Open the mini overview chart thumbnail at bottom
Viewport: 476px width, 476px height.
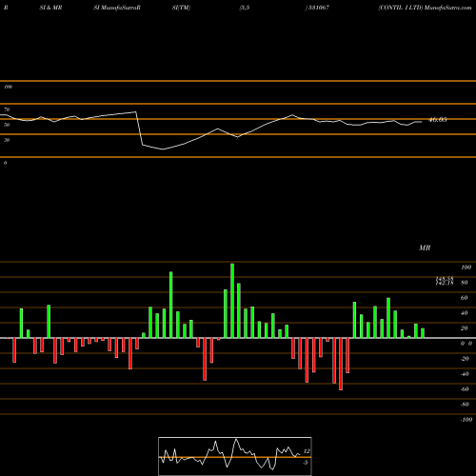pyautogui.click(x=235, y=456)
